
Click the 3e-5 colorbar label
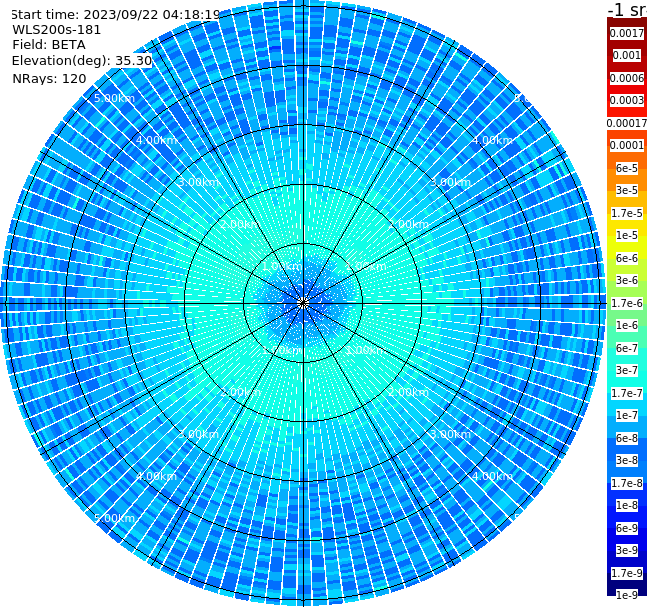point(627,190)
